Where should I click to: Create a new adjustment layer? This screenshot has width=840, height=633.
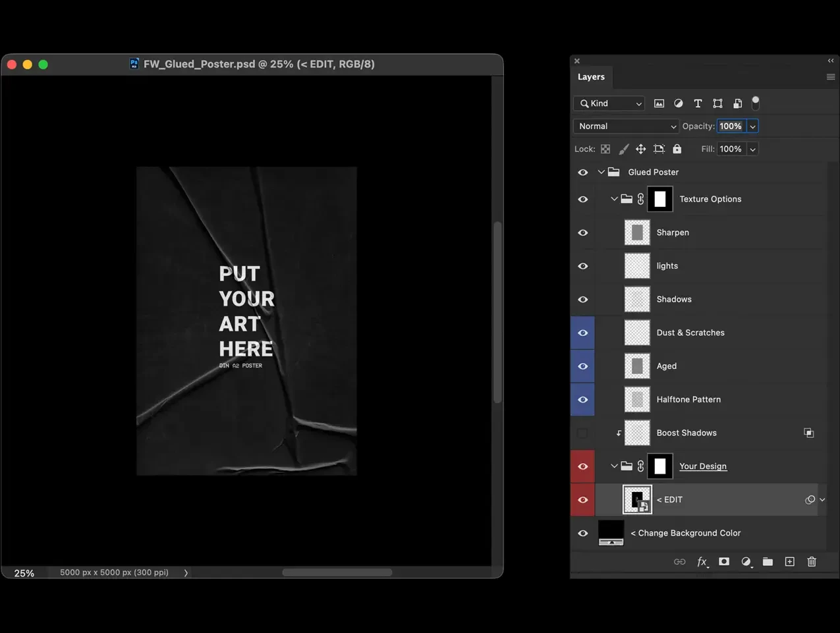tap(746, 561)
